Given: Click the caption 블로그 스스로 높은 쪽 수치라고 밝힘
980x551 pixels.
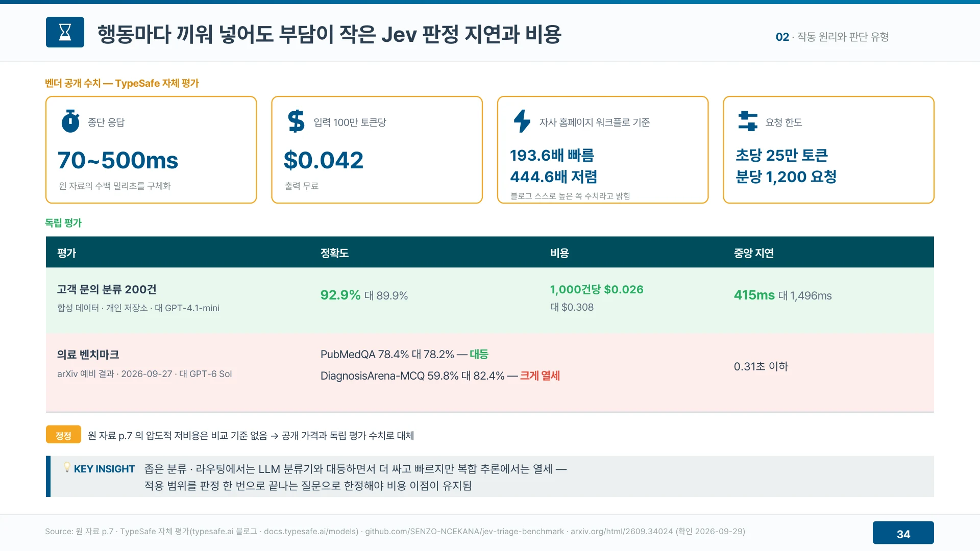Looking at the screenshot, I should tap(570, 196).
